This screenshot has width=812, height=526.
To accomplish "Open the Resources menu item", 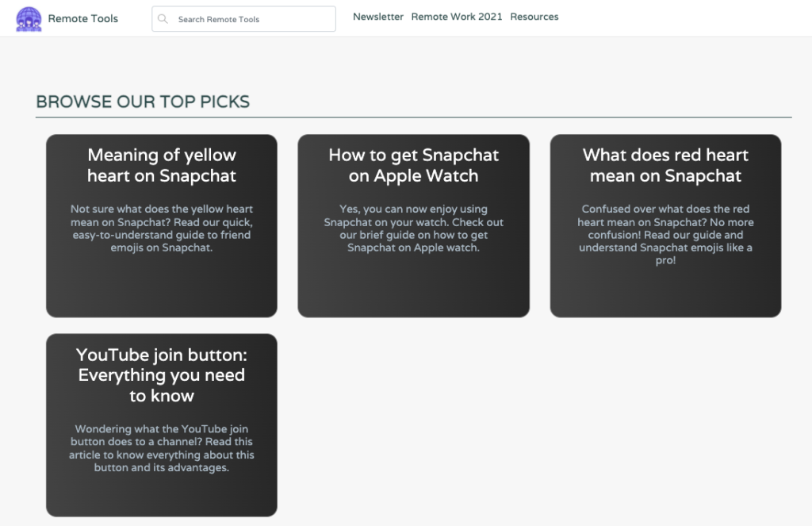I will 534,17.
